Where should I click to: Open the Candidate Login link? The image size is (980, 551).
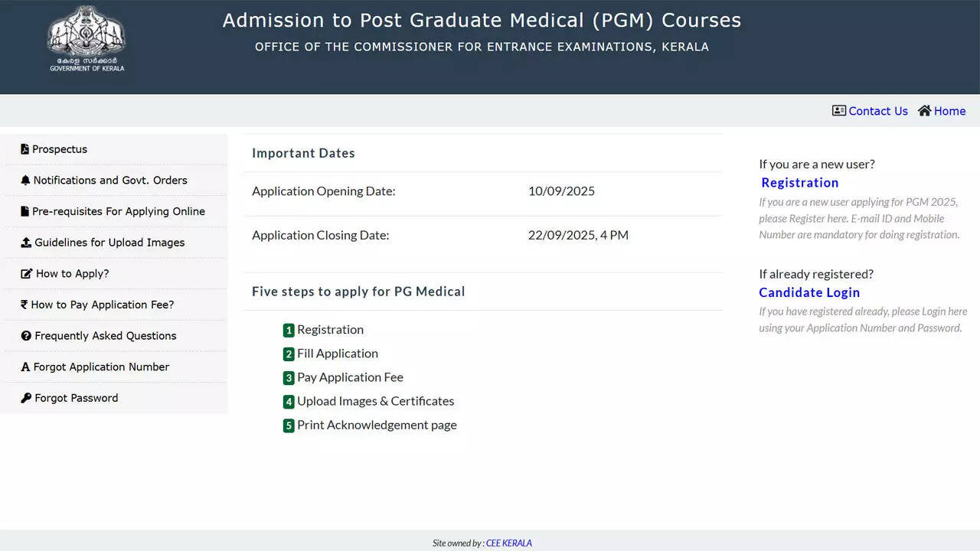809,293
